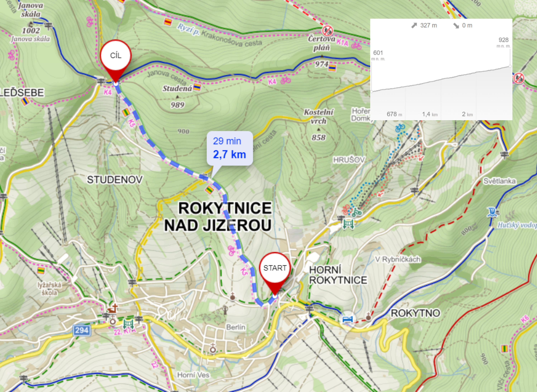
Task: Click the blue bicycle icon above dotted trail
Action: (x=400, y=128)
